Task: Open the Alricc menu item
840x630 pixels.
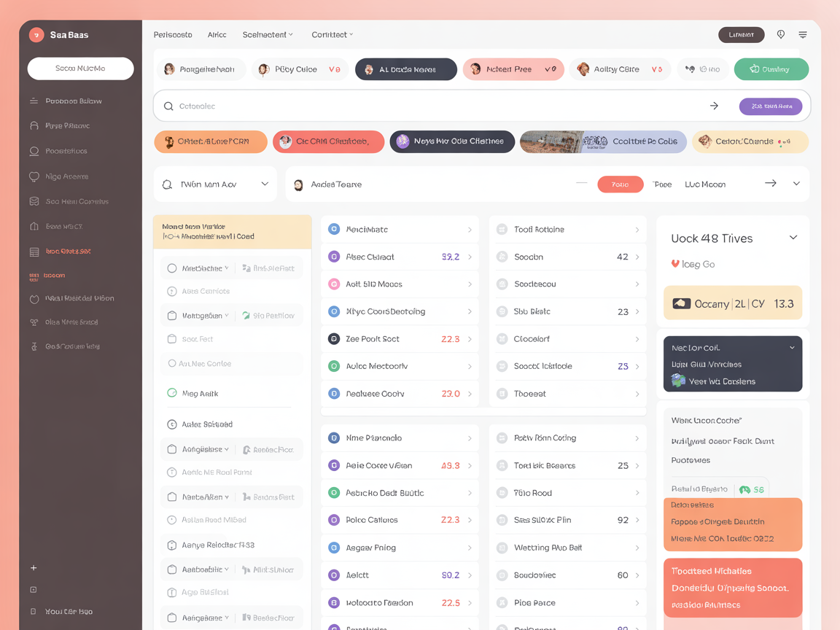Action: [x=217, y=35]
